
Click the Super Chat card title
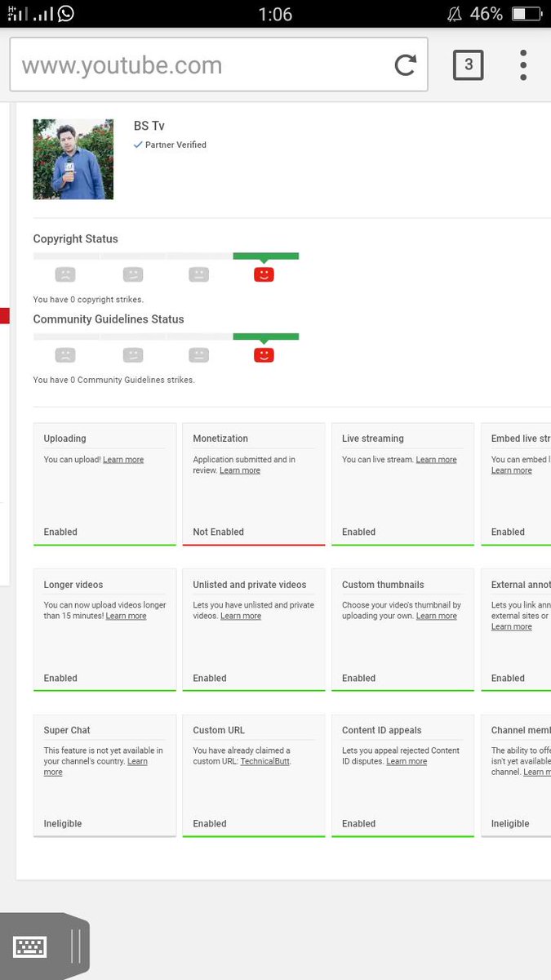tap(67, 730)
